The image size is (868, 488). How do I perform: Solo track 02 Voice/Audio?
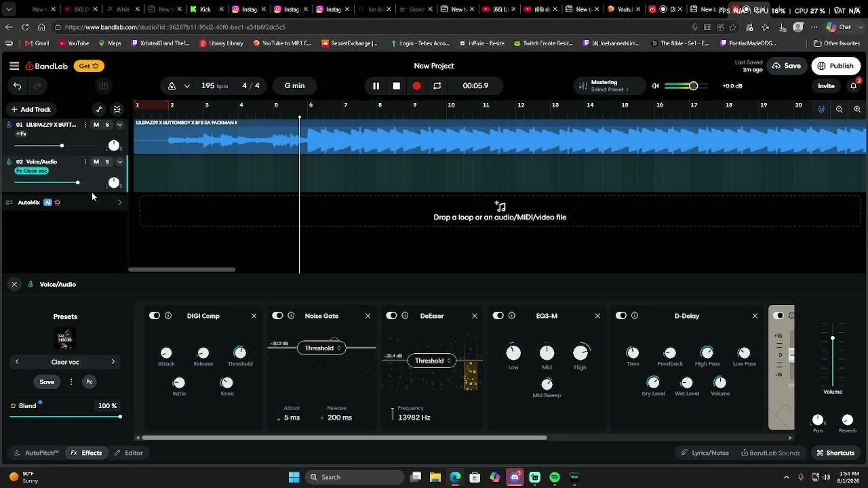(107, 162)
